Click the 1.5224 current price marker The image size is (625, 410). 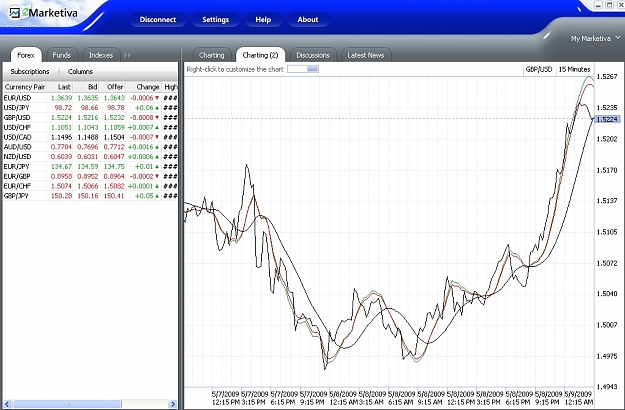tap(607, 119)
